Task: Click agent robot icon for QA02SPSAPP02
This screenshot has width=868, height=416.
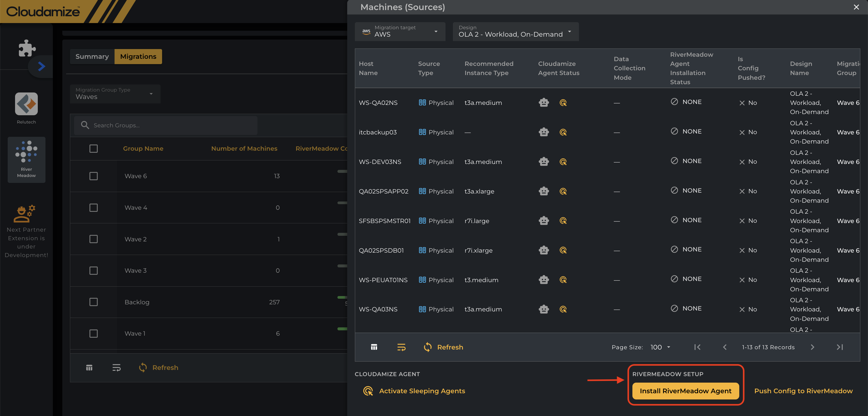Action: pyautogui.click(x=544, y=191)
